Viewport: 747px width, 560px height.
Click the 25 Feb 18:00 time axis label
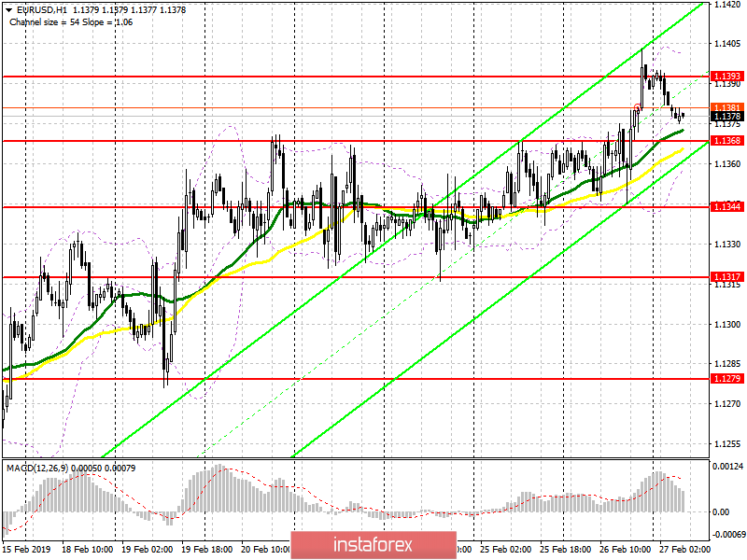pyautogui.click(x=565, y=550)
